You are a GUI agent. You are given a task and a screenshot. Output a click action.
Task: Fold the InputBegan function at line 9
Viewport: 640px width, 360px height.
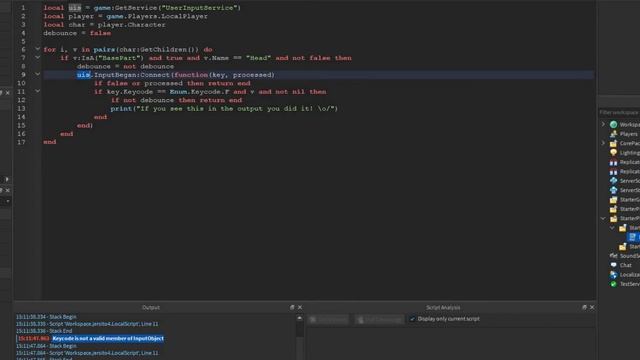tap(38, 74)
